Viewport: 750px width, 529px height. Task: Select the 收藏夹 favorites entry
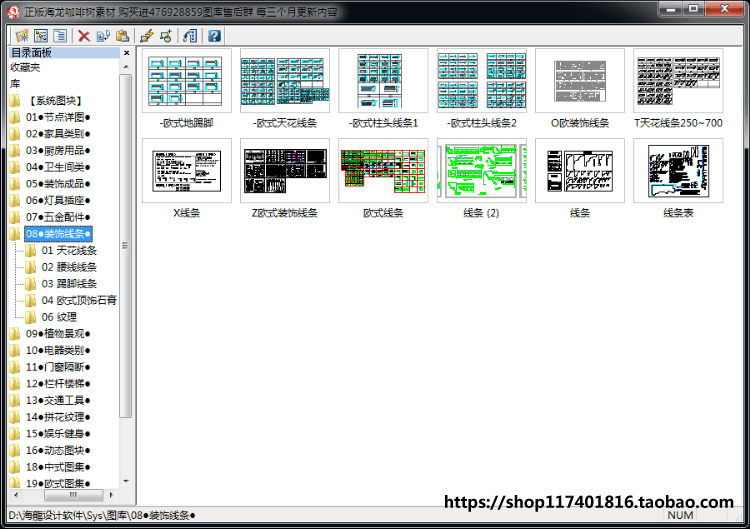coord(25,67)
